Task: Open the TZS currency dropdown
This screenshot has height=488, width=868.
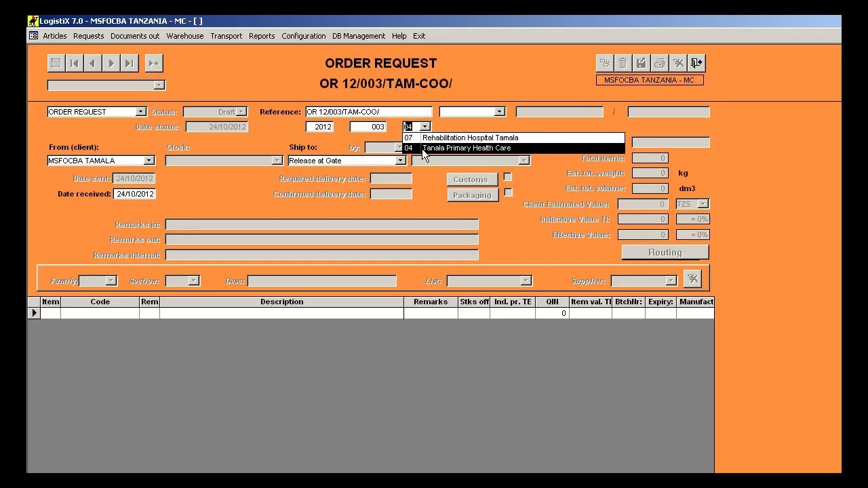Action: tap(703, 204)
